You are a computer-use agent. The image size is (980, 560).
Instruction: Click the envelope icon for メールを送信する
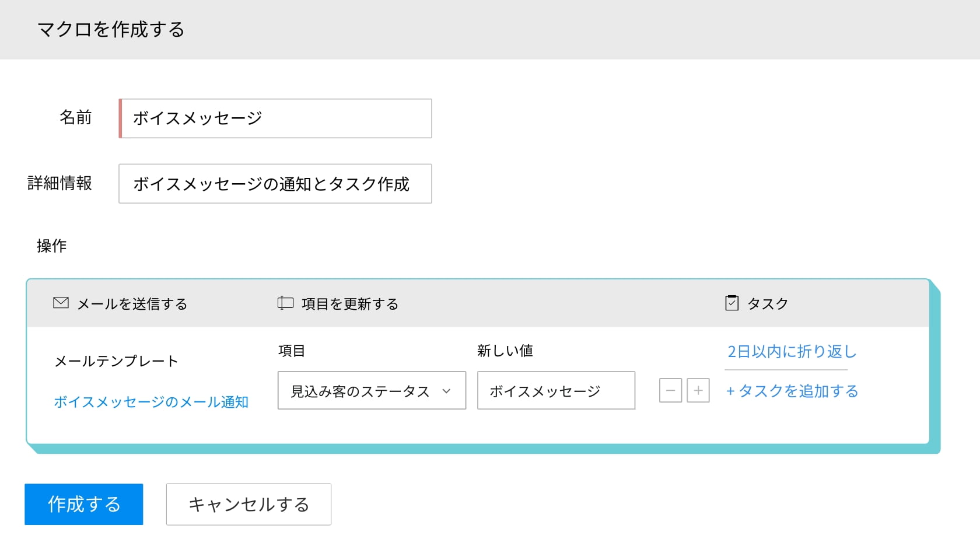pyautogui.click(x=61, y=303)
